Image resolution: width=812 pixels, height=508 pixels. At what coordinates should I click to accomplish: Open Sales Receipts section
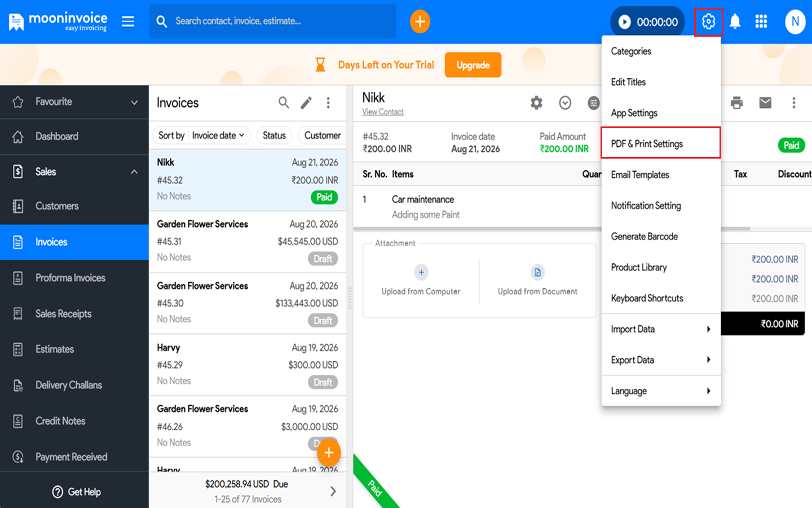(x=74, y=314)
